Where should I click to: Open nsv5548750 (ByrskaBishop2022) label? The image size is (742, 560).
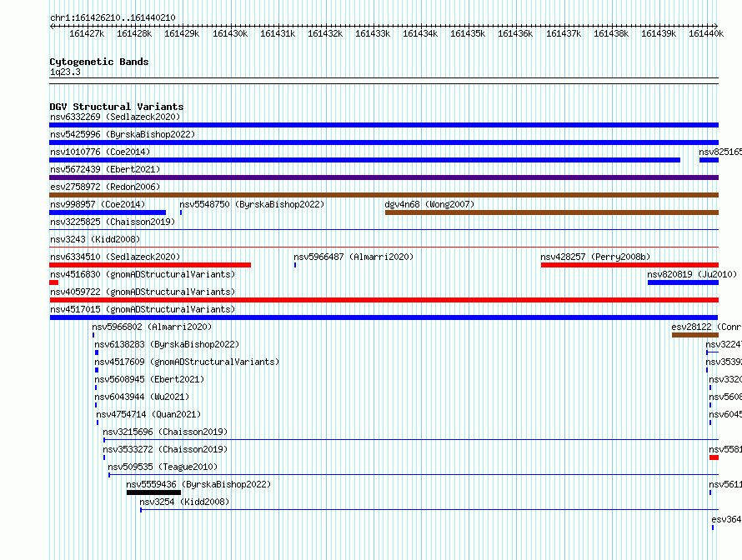click(x=252, y=204)
